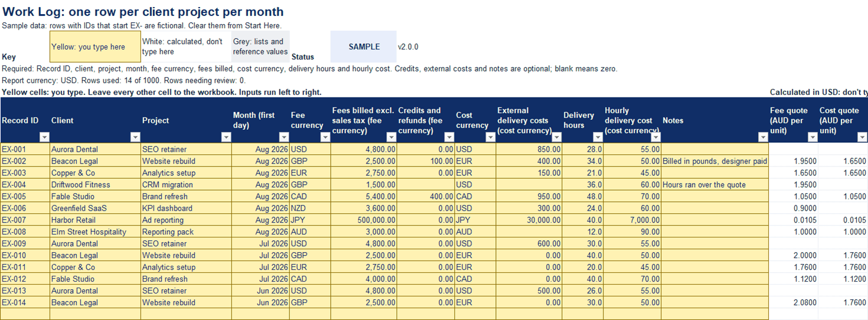Open the Fees billed column filter dropdown

tap(391, 137)
